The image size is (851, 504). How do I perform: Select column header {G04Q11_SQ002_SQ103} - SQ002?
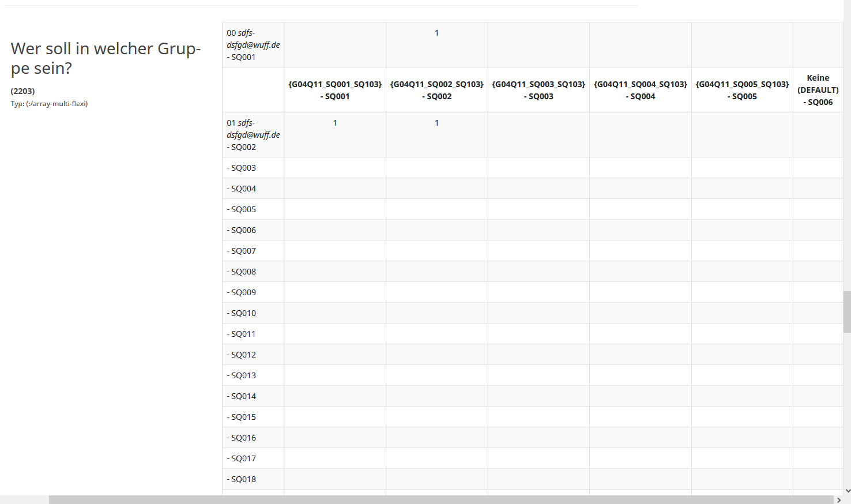[x=436, y=90]
